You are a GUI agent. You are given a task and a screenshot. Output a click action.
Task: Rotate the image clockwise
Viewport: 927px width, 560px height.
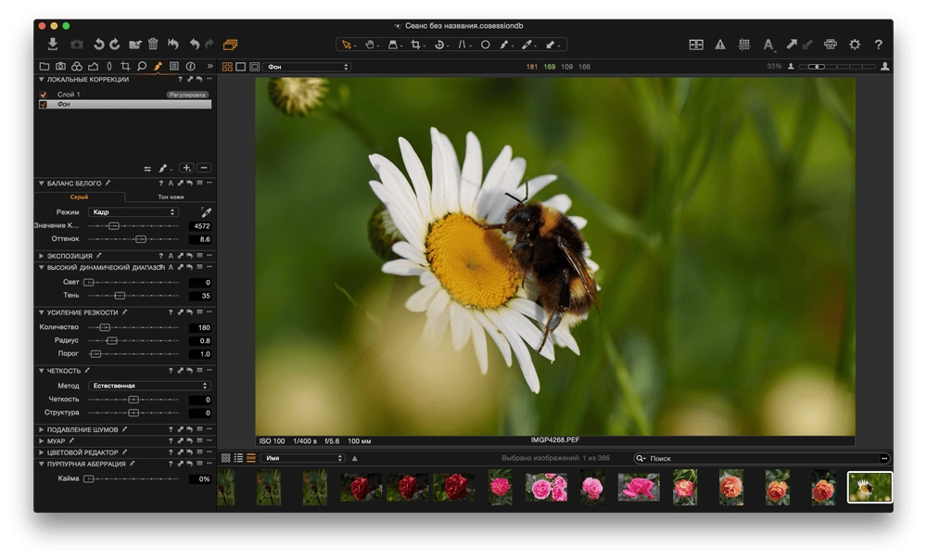click(115, 45)
